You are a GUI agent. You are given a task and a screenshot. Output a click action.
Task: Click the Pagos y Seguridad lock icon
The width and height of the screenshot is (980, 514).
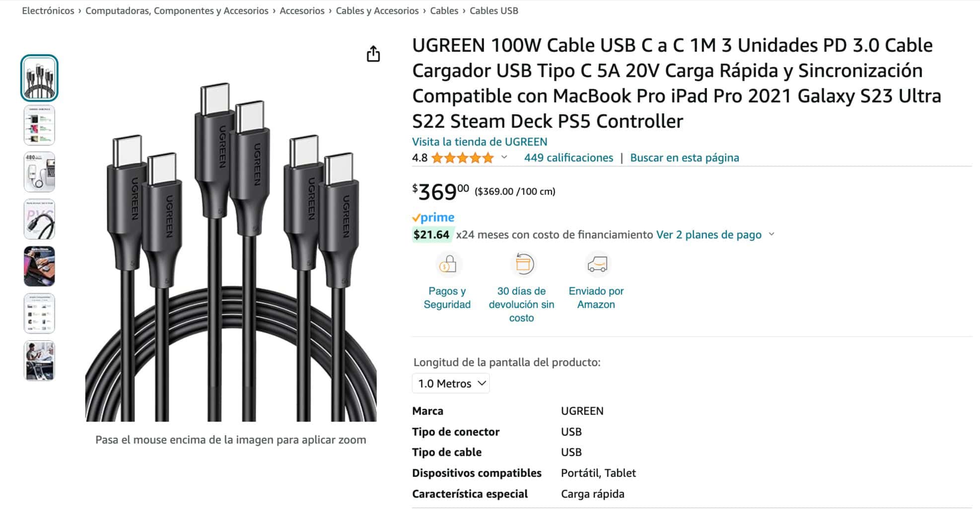click(x=447, y=264)
